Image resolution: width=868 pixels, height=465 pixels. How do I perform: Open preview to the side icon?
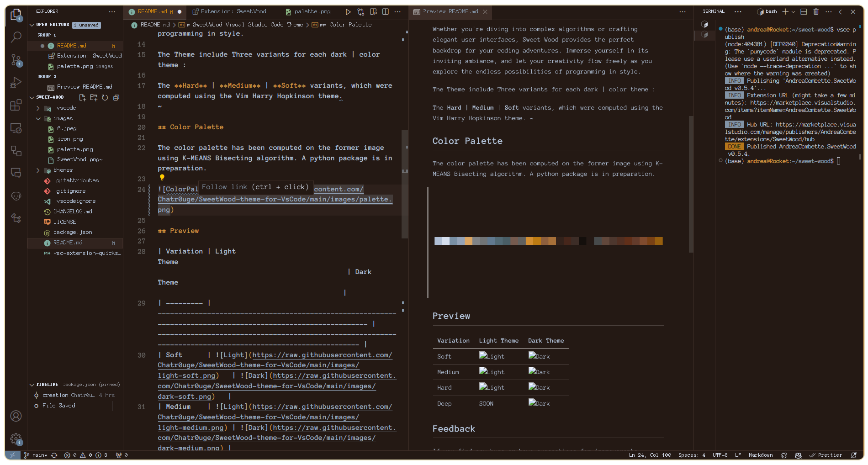pos(373,11)
